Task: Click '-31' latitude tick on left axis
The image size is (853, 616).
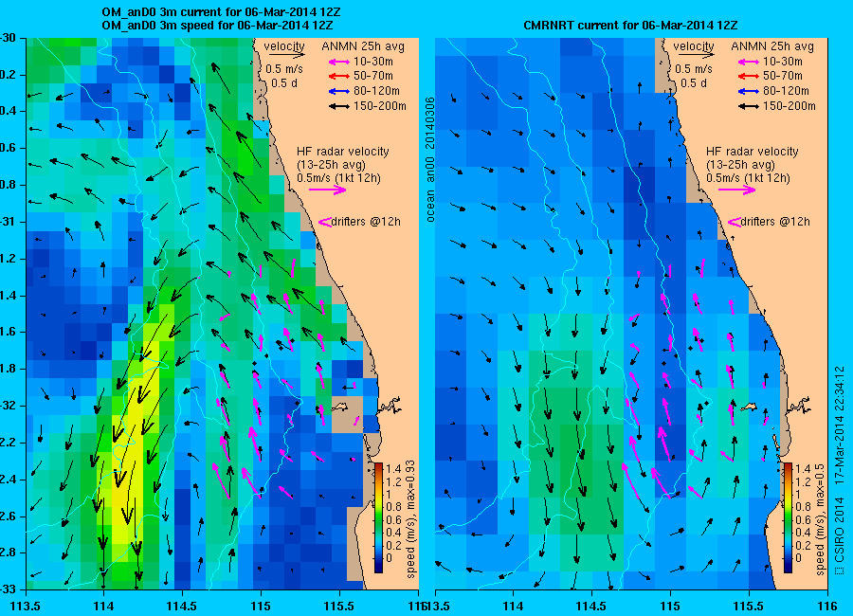Action: (8, 222)
